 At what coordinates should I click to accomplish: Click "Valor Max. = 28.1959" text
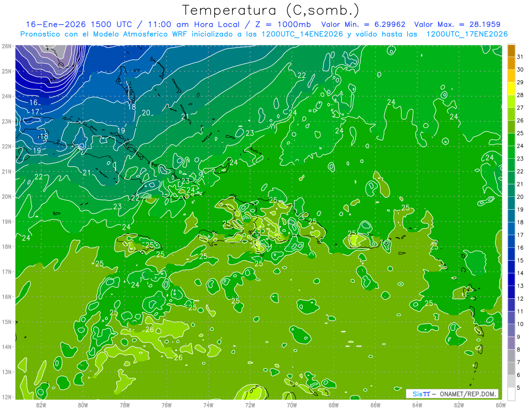(457, 24)
